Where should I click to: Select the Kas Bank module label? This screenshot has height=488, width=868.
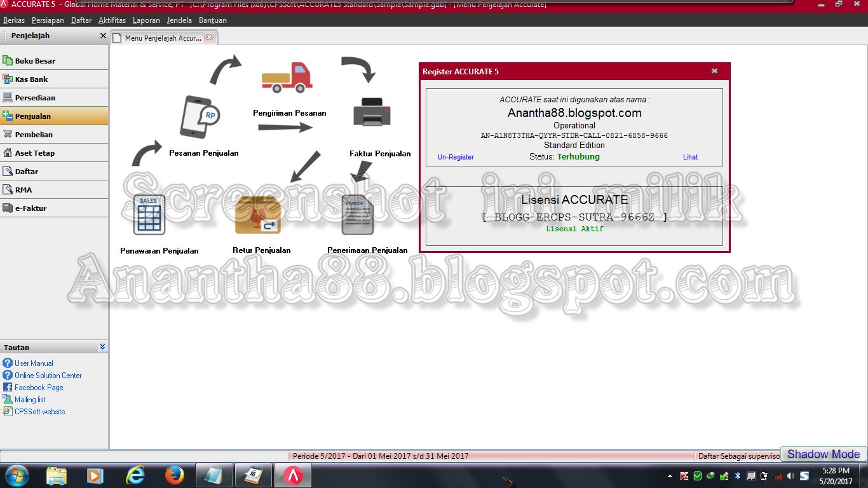32,79
